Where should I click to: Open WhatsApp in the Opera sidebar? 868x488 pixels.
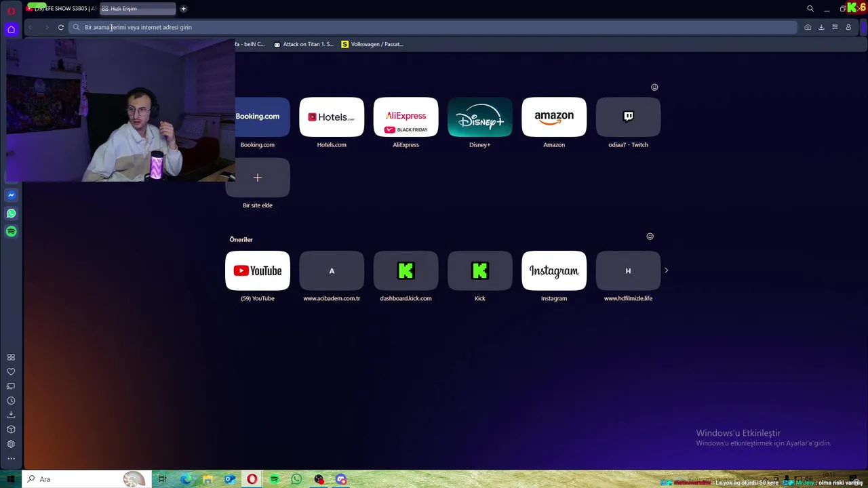coord(11,213)
